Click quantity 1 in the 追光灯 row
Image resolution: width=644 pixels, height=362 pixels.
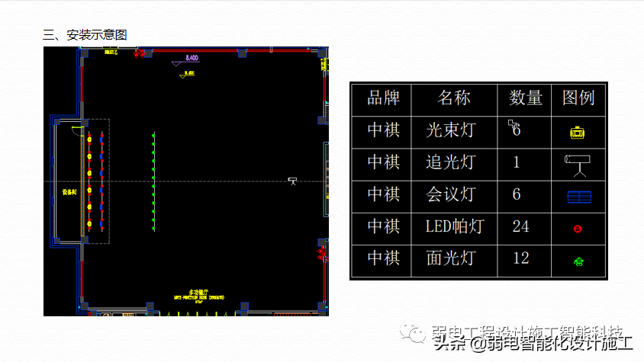click(517, 162)
